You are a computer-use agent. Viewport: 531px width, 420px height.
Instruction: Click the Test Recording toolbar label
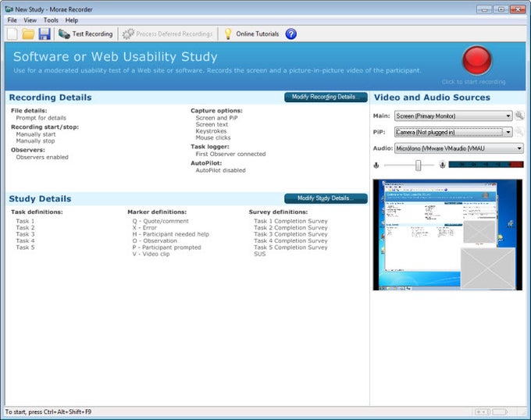tap(92, 34)
